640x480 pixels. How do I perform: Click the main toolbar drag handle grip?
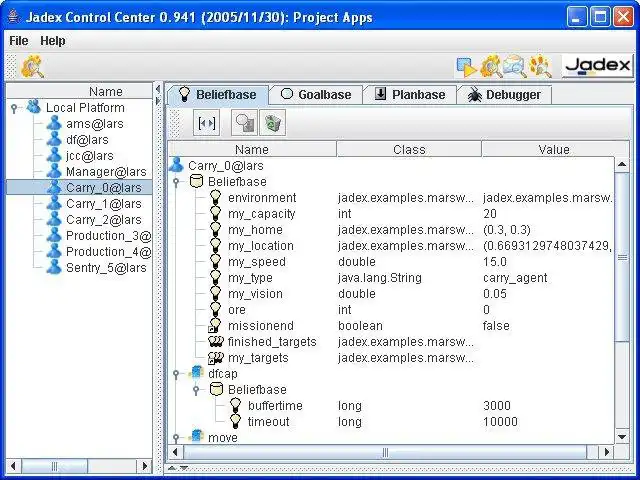tap(12, 66)
